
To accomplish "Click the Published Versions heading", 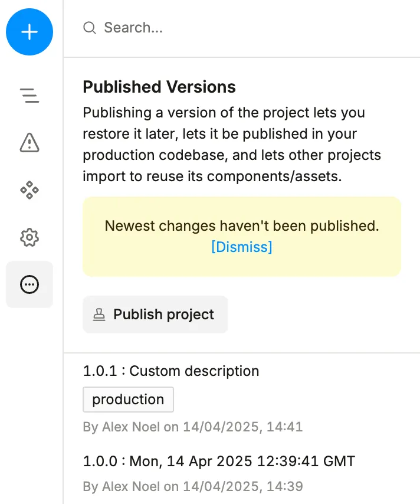I will (159, 87).
